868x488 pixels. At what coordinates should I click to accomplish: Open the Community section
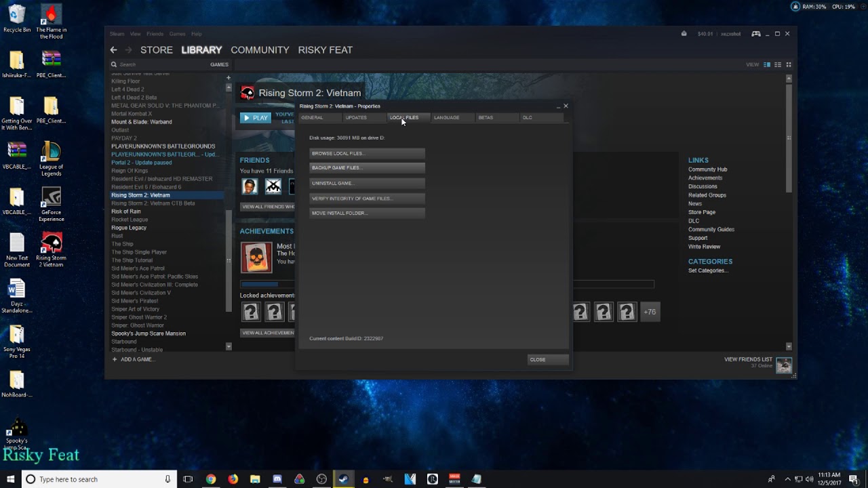(260, 50)
